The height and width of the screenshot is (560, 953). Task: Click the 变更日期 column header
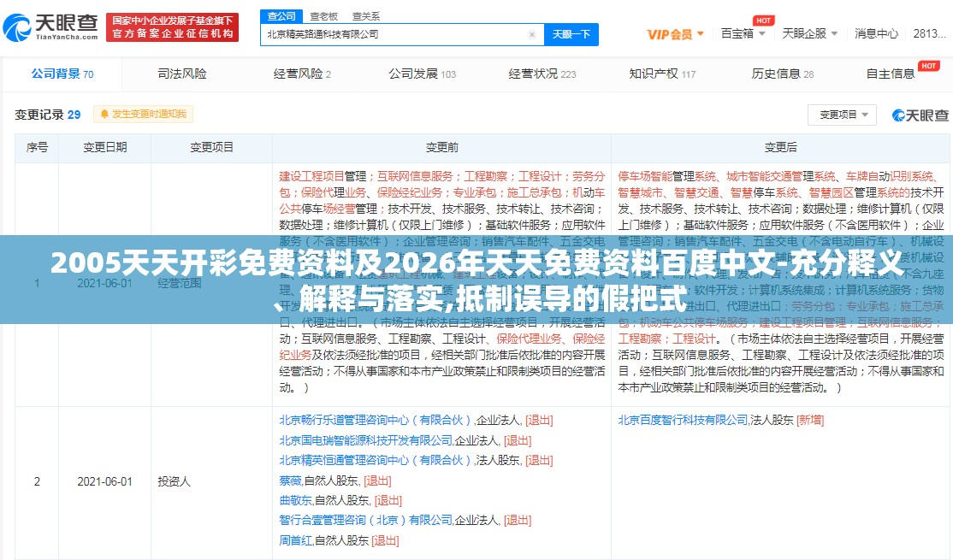(x=105, y=148)
